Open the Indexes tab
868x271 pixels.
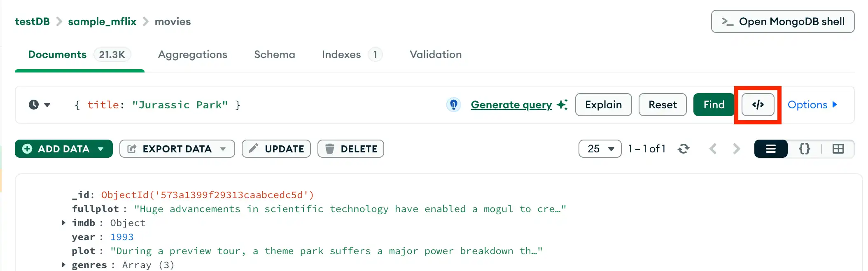click(352, 54)
